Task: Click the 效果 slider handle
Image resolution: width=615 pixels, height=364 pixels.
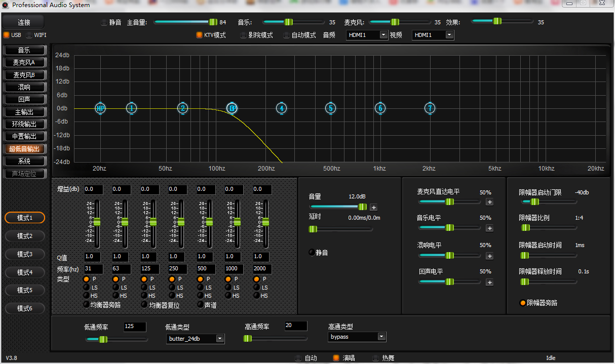Action: 497,21
